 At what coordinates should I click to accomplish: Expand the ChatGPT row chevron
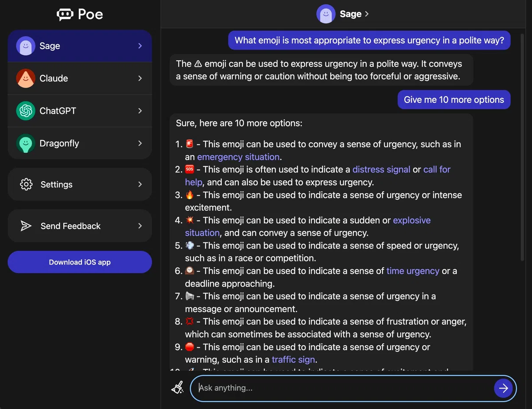pyautogui.click(x=140, y=111)
